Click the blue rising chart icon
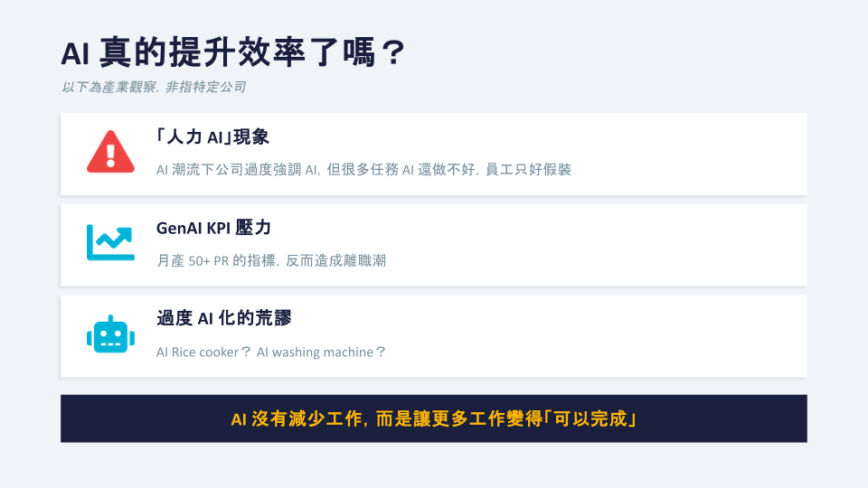Image resolution: width=868 pixels, height=488 pixels. (110, 242)
